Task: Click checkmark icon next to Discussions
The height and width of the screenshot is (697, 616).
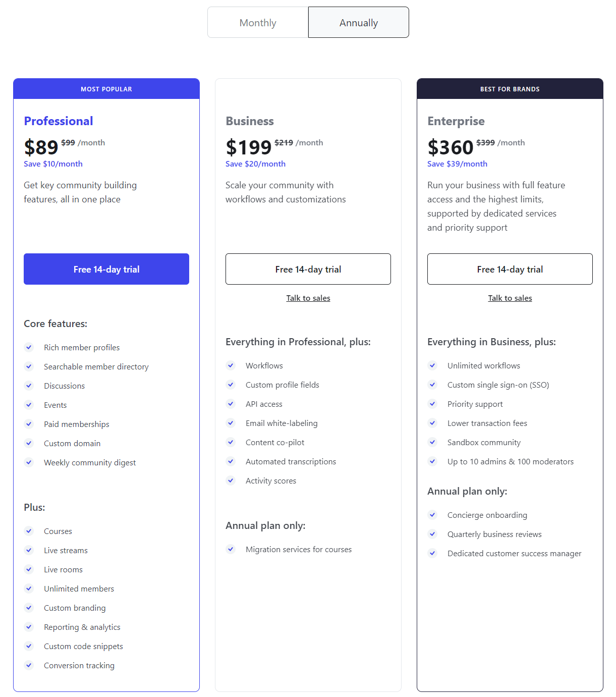Action: pos(29,386)
